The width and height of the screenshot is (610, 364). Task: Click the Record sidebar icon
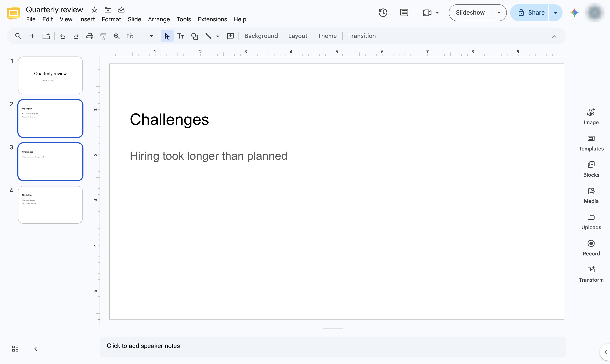pyautogui.click(x=591, y=248)
